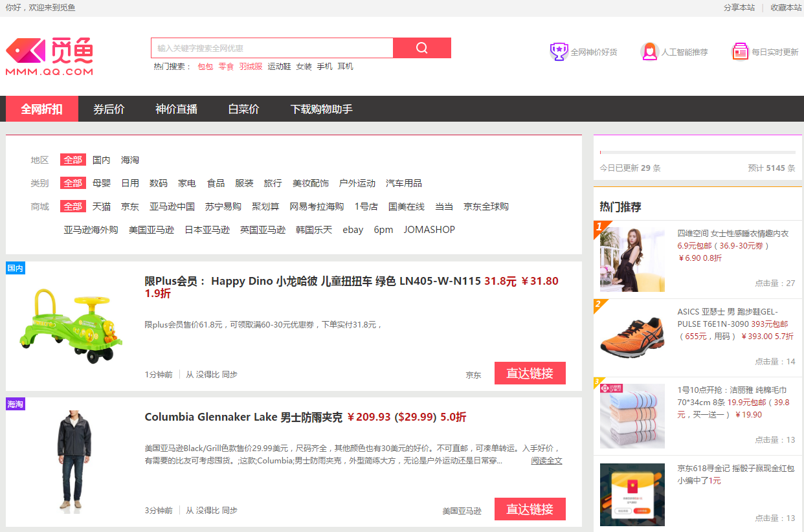
Task: Filter store by 网易考拉海购
Action: coord(317,206)
